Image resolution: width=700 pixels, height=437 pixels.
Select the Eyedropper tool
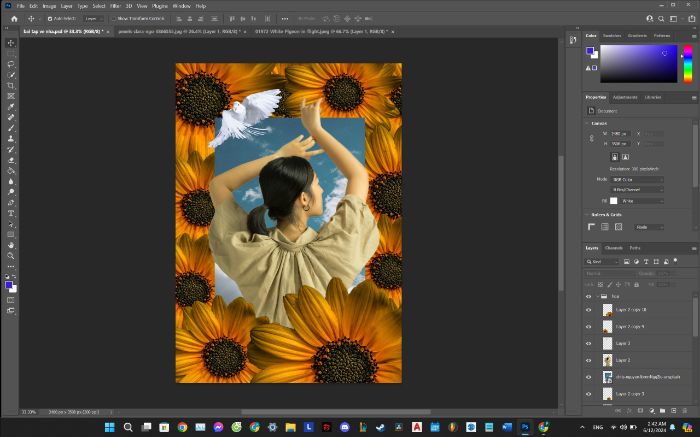tap(11, 107)
